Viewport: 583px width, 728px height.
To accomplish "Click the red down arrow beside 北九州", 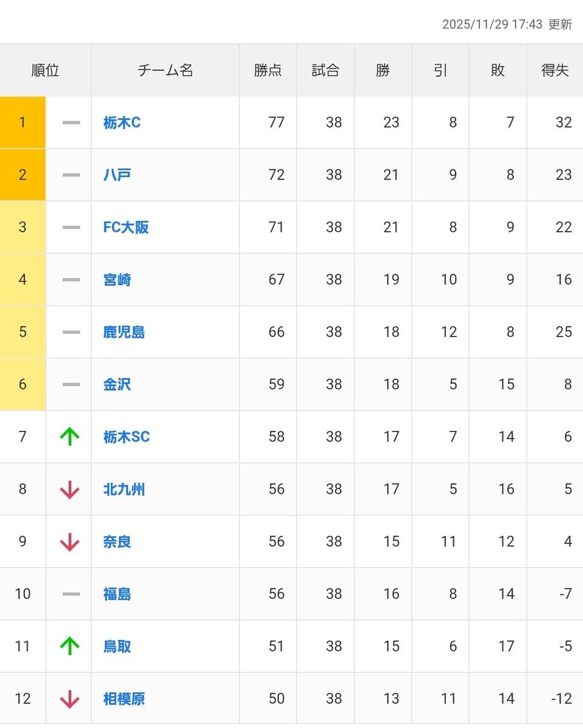I will pyautogui.click(x=70, y=490).
